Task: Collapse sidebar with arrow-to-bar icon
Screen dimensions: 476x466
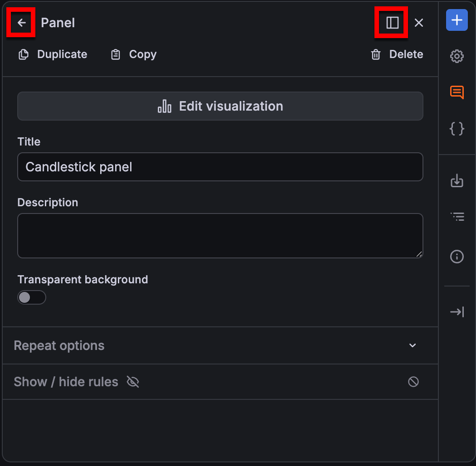Action: (457, 312)
